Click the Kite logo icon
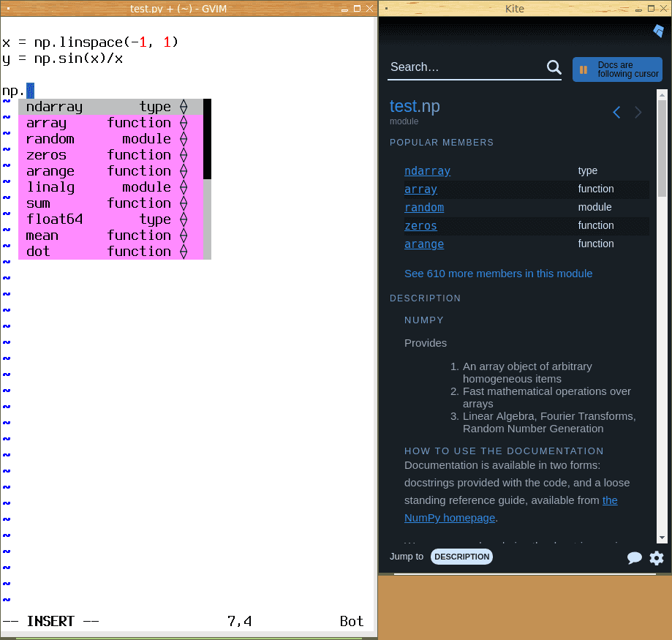Screen dimensions: 672x640 [x=658, y=31]
